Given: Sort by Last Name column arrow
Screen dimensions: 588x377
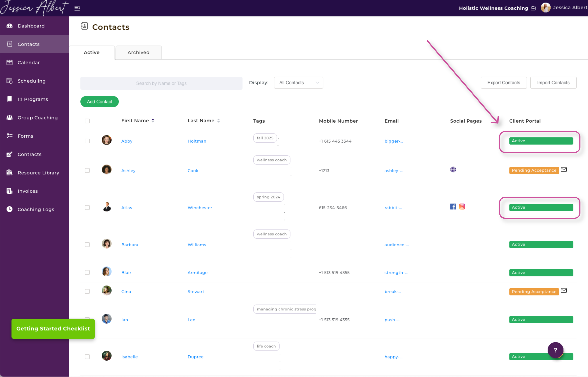Looking at the screenshot, I should tap(219, 121).
